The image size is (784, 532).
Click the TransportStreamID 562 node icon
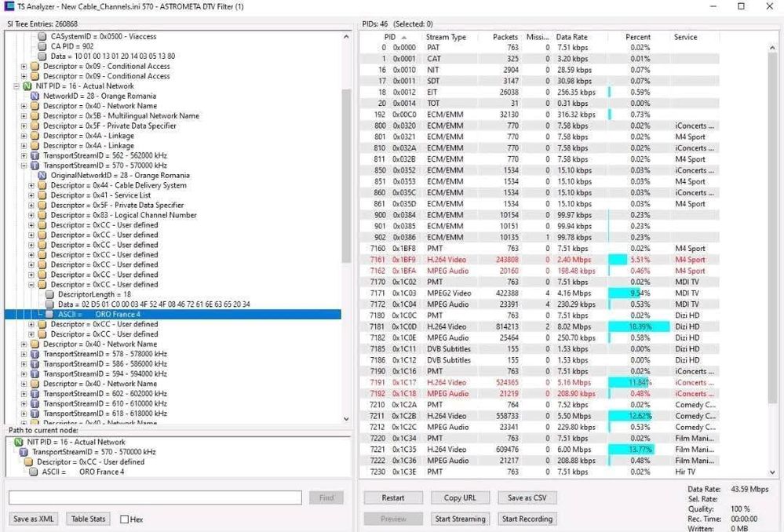35,155
